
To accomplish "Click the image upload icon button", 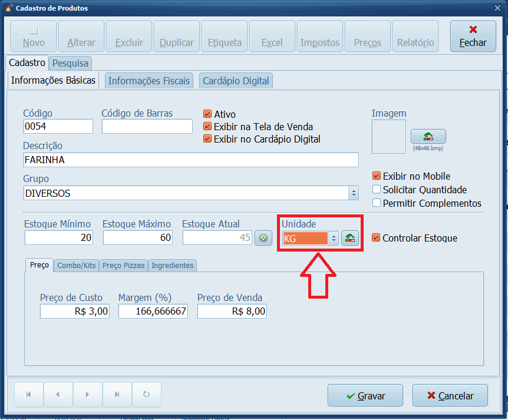I will point(428,136).
